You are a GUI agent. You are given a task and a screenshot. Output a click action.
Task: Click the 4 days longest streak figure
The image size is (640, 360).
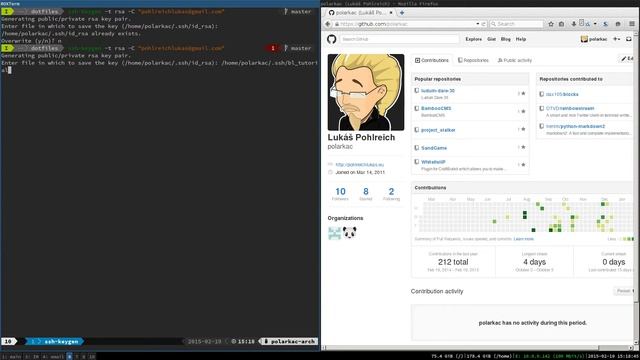pyautogui.click(x=534, y=262)
